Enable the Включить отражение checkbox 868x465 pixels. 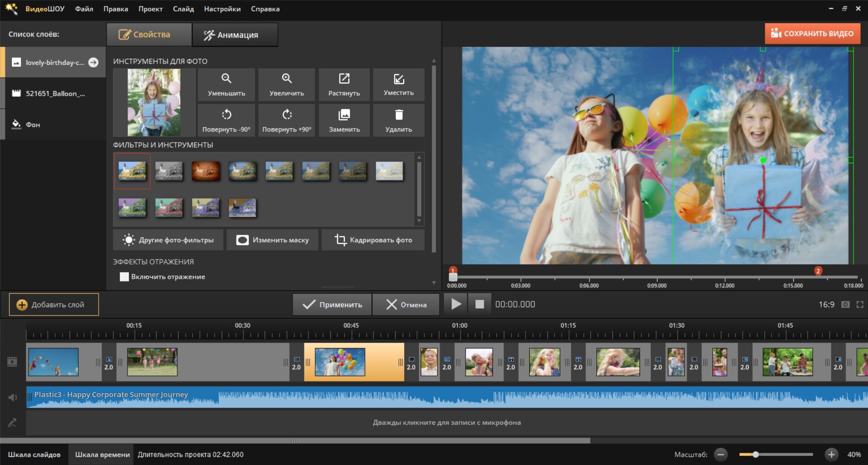[x=124, y=277]
